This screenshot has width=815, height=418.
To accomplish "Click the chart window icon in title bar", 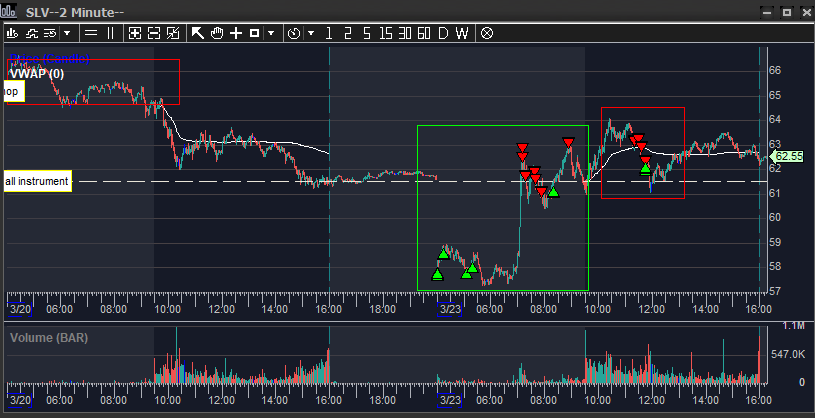I will tap(8, 11).
